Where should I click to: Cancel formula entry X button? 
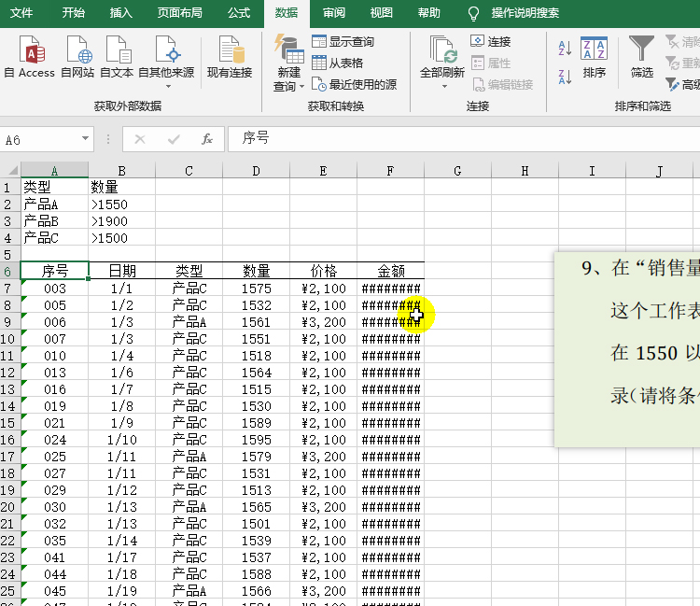click(140, 139)
